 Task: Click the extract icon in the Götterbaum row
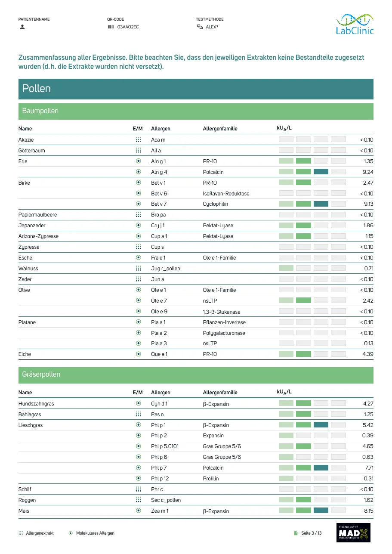point(138,150)
